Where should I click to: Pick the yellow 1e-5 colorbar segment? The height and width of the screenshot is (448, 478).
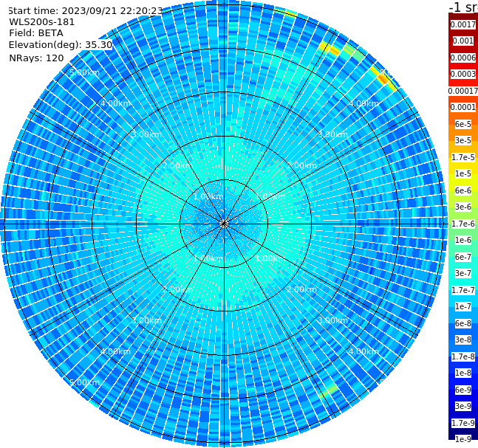463,173
